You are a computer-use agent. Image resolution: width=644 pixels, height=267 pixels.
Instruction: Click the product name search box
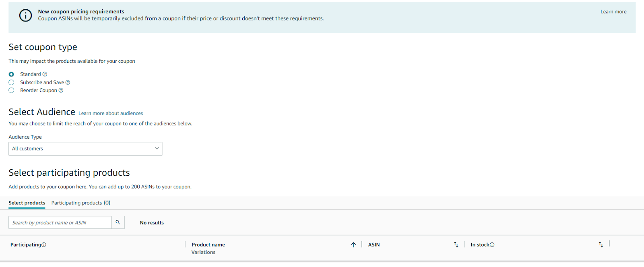point(59,222)
